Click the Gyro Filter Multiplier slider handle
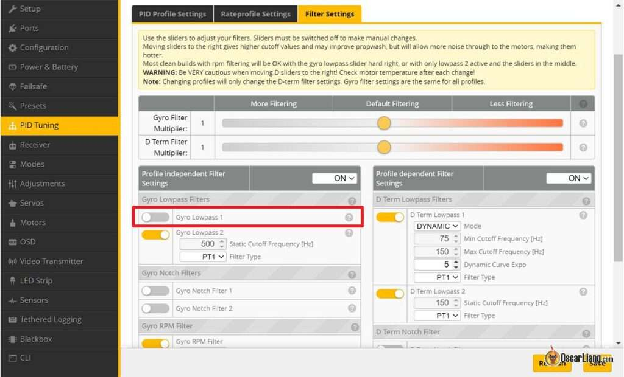The image size is (624, 377). tap(384, 123)
